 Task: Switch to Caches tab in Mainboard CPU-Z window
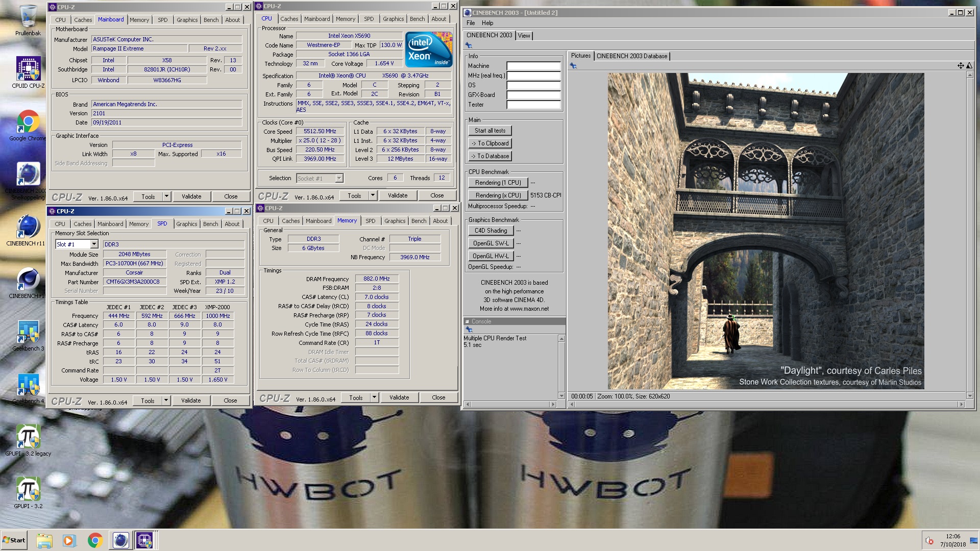click(x=83, y=20)
